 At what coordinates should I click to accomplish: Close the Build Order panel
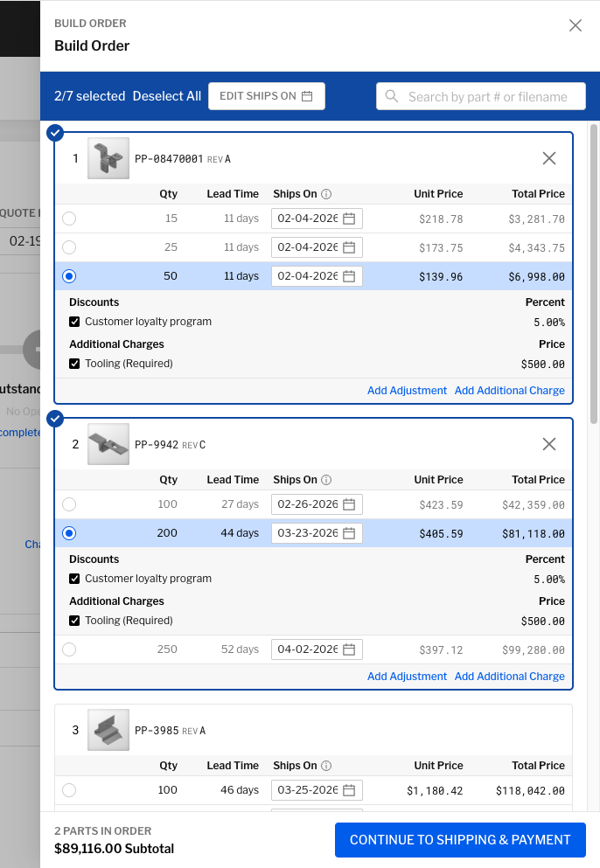coord(575,25)
